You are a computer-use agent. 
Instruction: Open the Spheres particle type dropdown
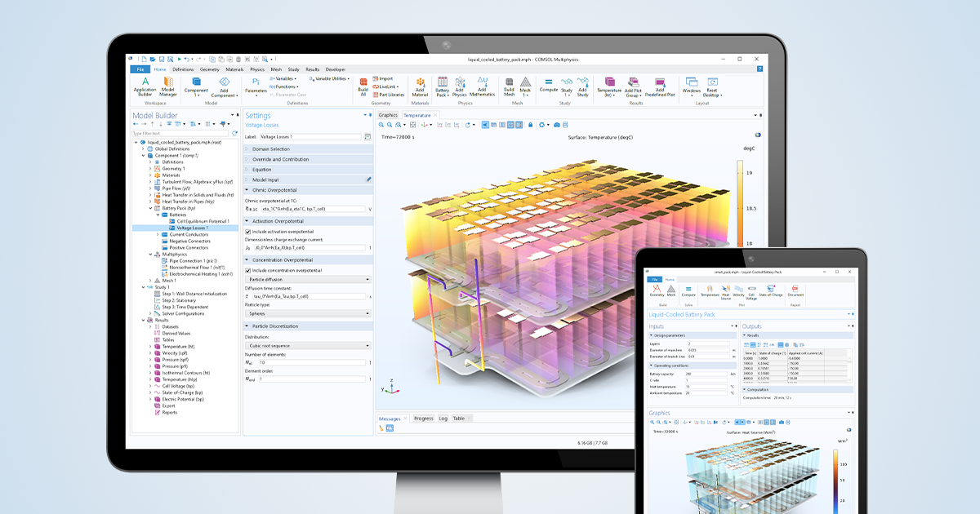pyautogui.click(x=309, y=313)
